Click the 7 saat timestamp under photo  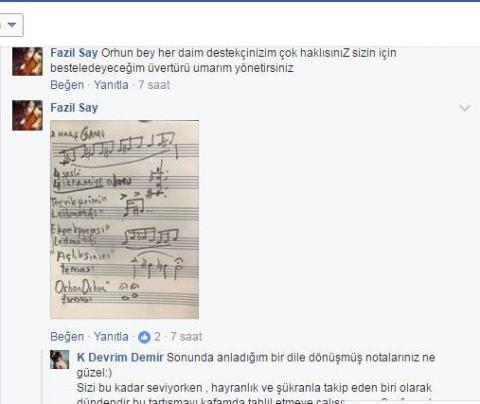tap(186, 337)
